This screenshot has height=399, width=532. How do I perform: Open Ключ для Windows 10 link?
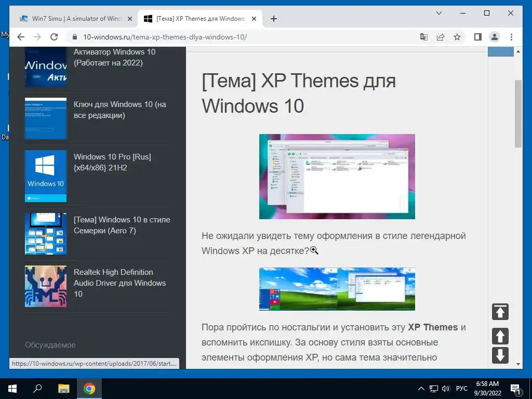click(x=120, y=110)
